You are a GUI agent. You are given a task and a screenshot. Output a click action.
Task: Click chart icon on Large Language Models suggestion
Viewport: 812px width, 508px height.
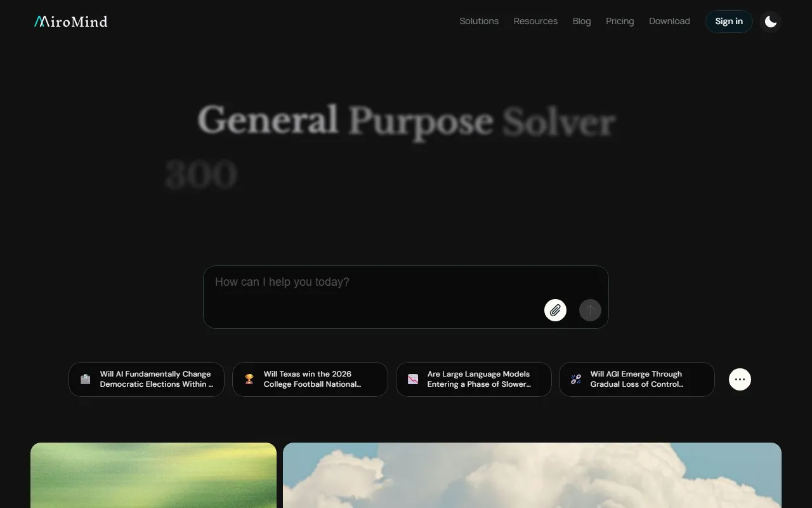click(413, 379)
